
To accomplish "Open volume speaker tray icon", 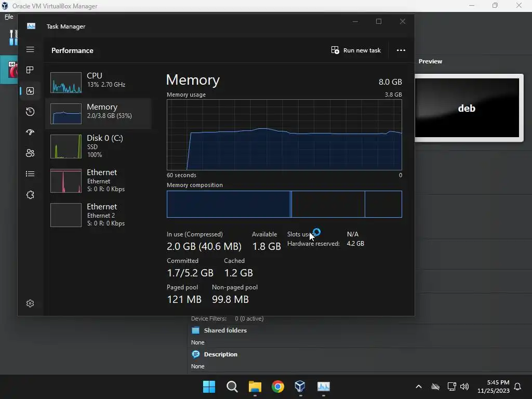I will [464, 387].
